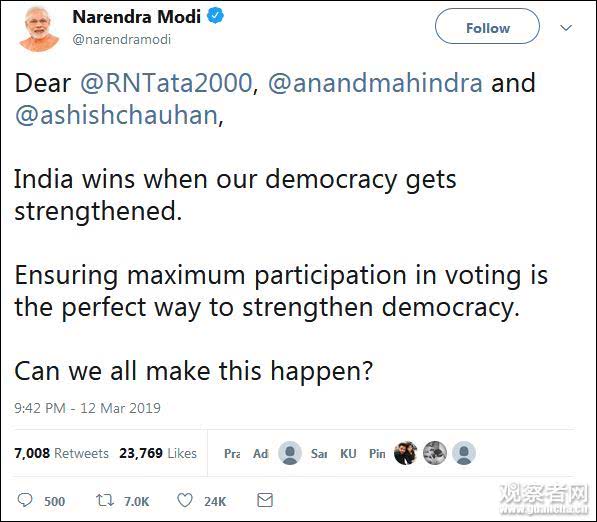Click the first gray default liker avatar
Viewport: 597px width, 522px height.
(x=290, y=453)
